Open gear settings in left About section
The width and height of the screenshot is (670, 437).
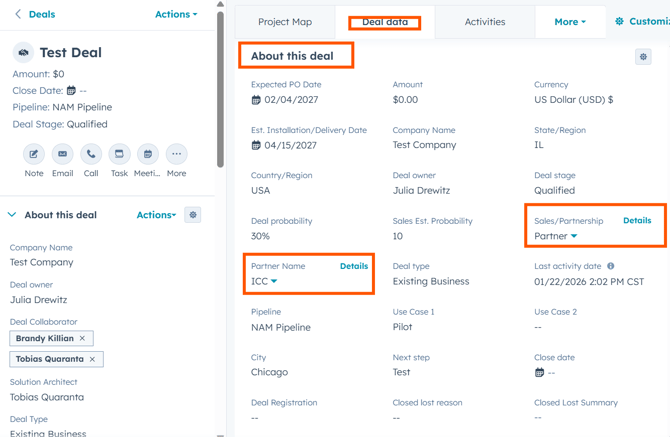[x=193, y=215]
